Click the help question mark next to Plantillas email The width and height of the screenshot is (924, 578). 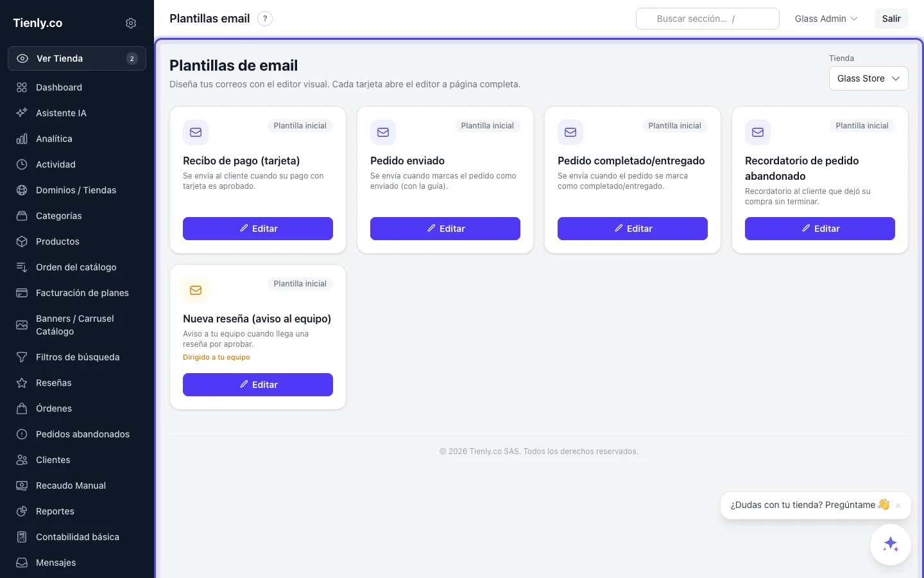pyautogui.click(x=265, y=19)
